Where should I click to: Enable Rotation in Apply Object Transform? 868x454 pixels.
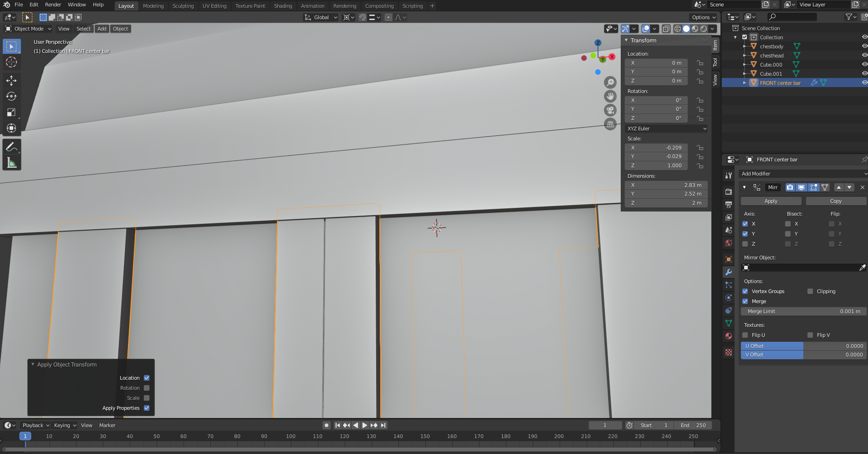point(147,388)
